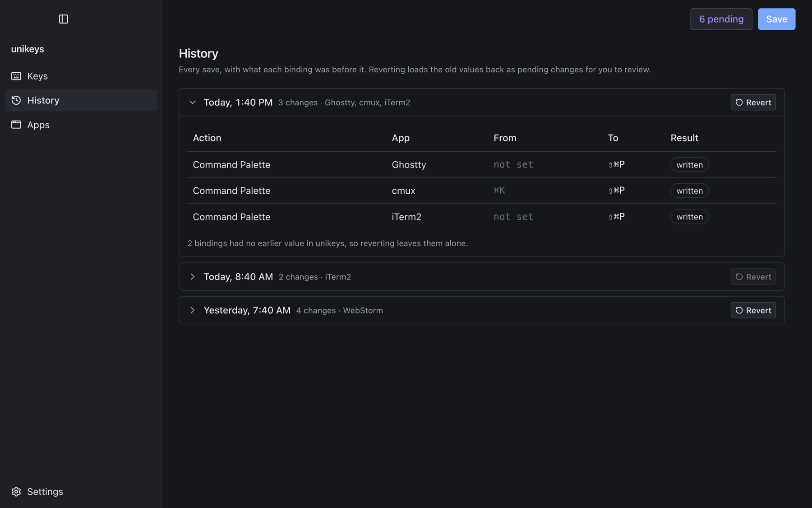Click 'not set' in the Ghostty row

[x=513, y=165]
